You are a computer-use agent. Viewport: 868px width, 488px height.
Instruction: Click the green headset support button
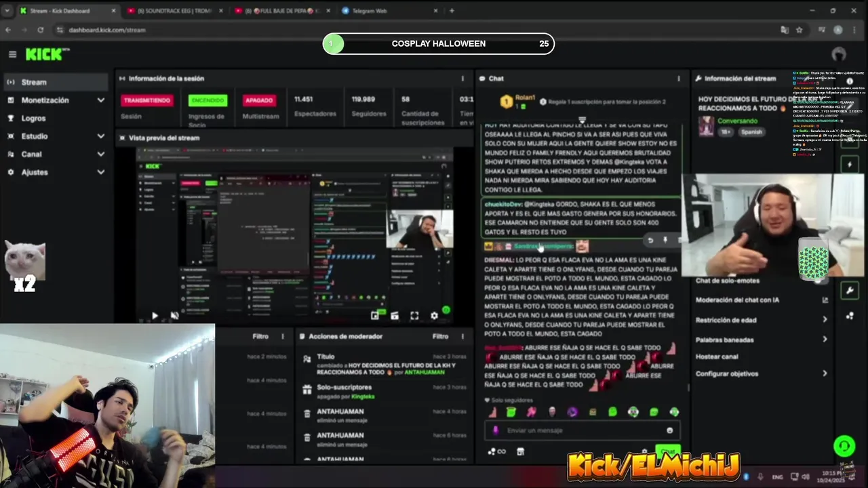[844, 446]
